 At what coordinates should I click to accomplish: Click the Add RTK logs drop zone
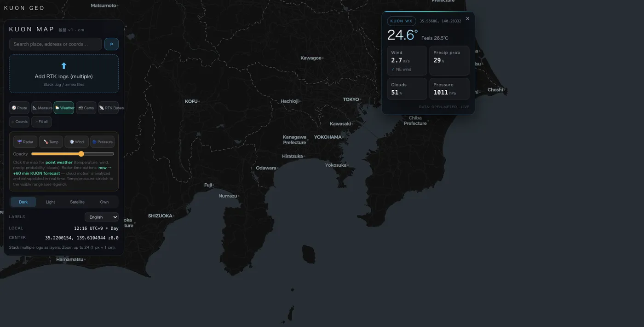64,74
